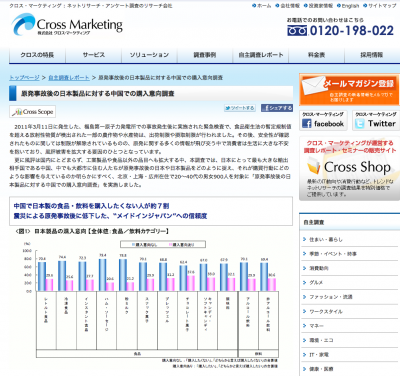Click the article title 原発事故後の日本製品 heading
Image resolution: width=400 pixels, height=376 pixels.
(98, 94)
